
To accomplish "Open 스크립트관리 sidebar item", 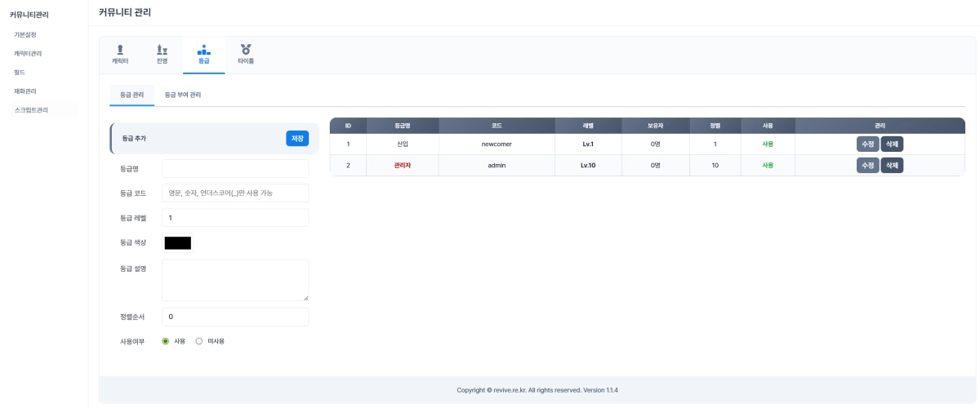I will click(x=31, y=109).
